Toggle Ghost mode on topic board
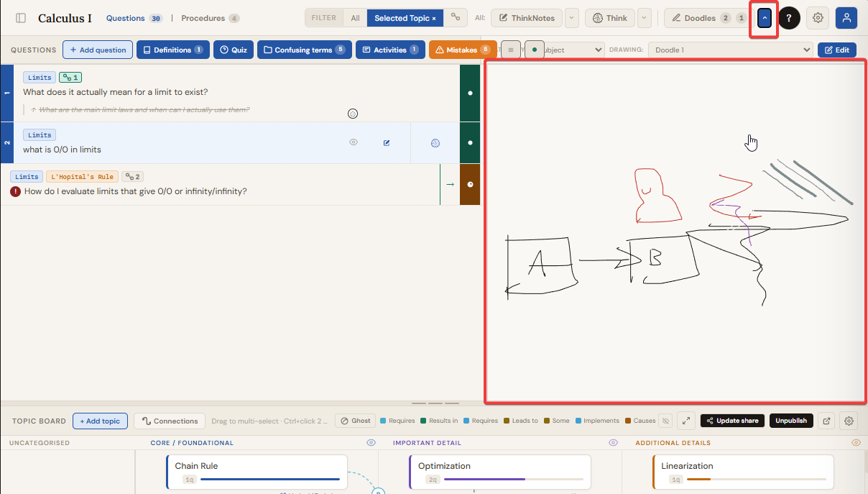The width and height of the screenshot is (868, 494). click(x=355, y=421)
